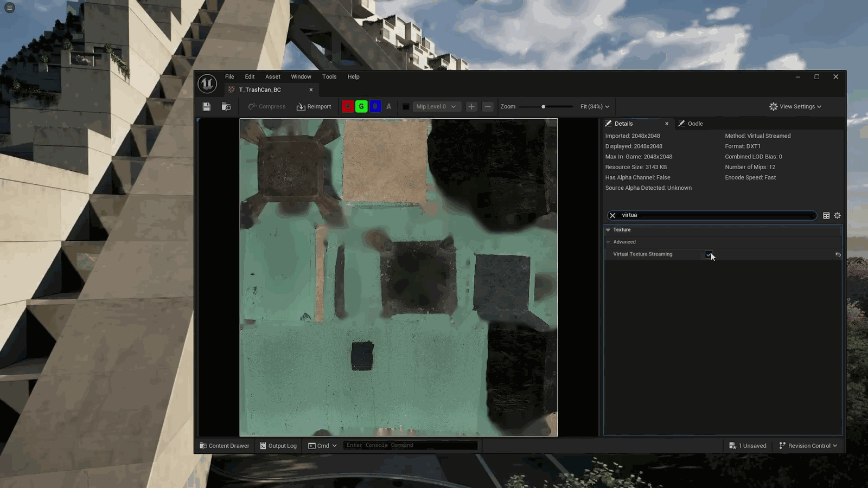Toggle Virtual Texture Streaming checkbox
The width and height of the screenshot is (868, 488).
point(709,254)
